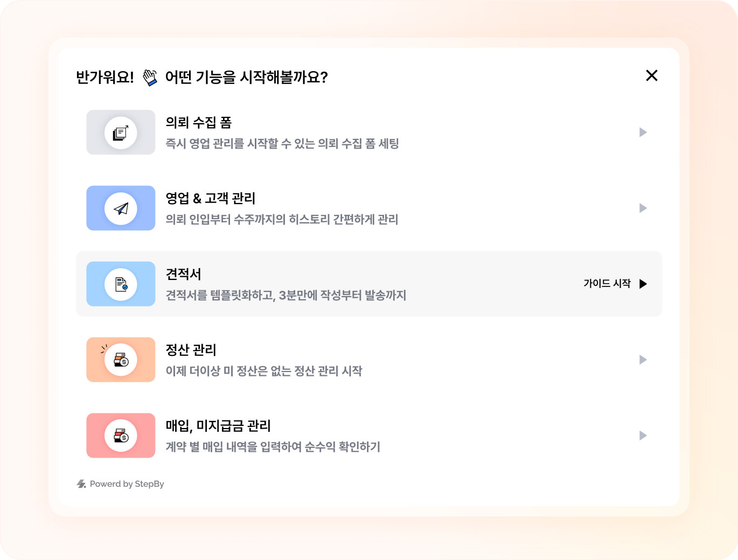
Task: Click the paper plane icon for 영업 & 고객 관리
Action: pyautogui.click(x=121, y=208)
